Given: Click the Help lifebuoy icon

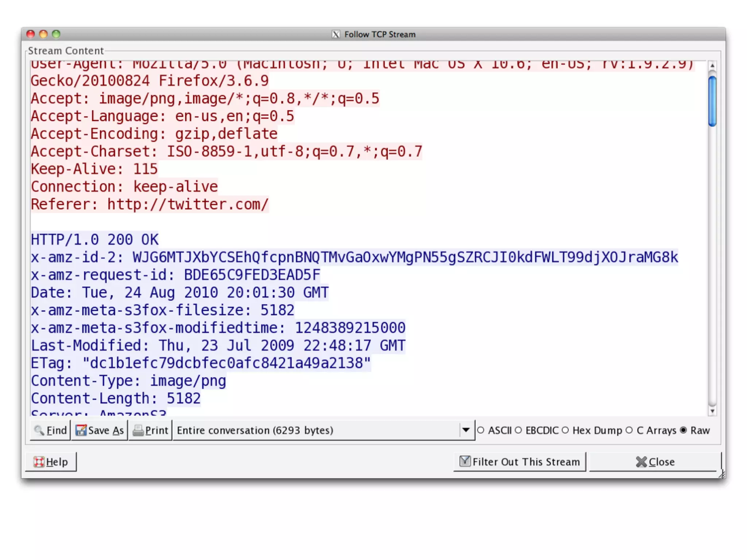Looking at the screenshot, I should [39, 462].
